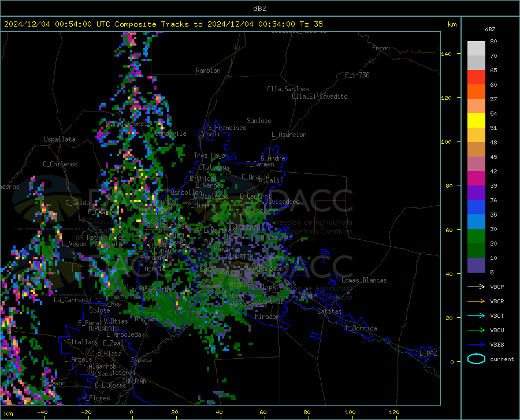Click the 'km' label above right axis
520x420 pixels.
[x=452, y=24]
